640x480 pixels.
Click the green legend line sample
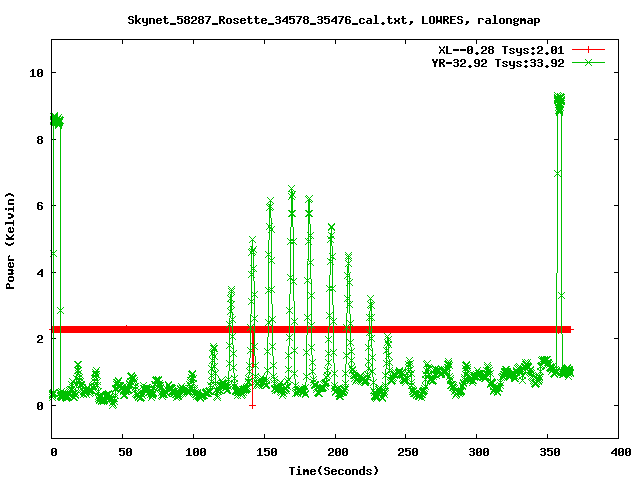point(588,62)
